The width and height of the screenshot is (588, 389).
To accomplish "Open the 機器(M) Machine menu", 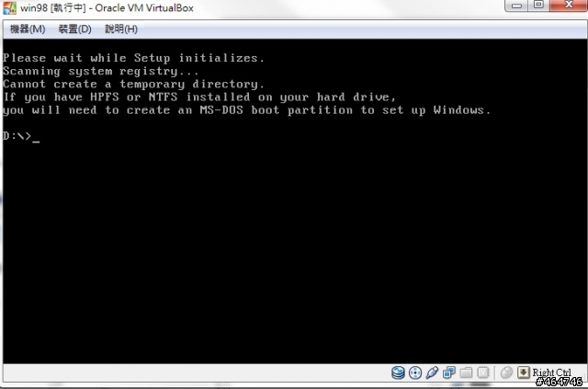I will pyautogui.click(x=28, y=29).
